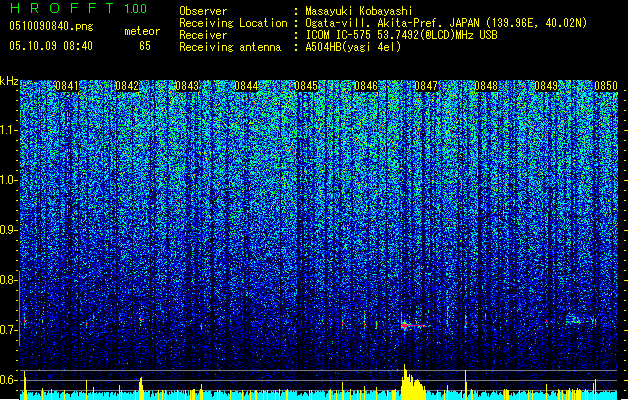The height and width of the screenshot is (400, 629).
Task: Click the version number 1.0.0
Action: (135, 9)
